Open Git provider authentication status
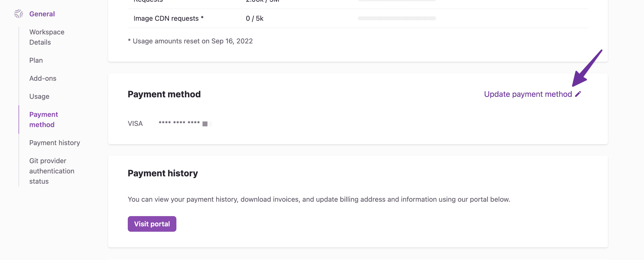Screen dimensions: 644x260 (52, 171)
